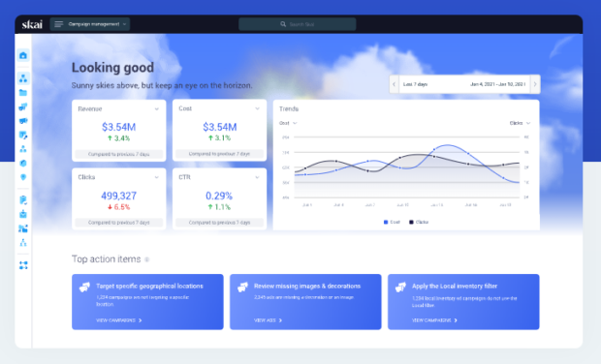This screenshot has width=601, height=364.
Task: Click View Campaigns on Local inventory card
Action: pos(434,320)
